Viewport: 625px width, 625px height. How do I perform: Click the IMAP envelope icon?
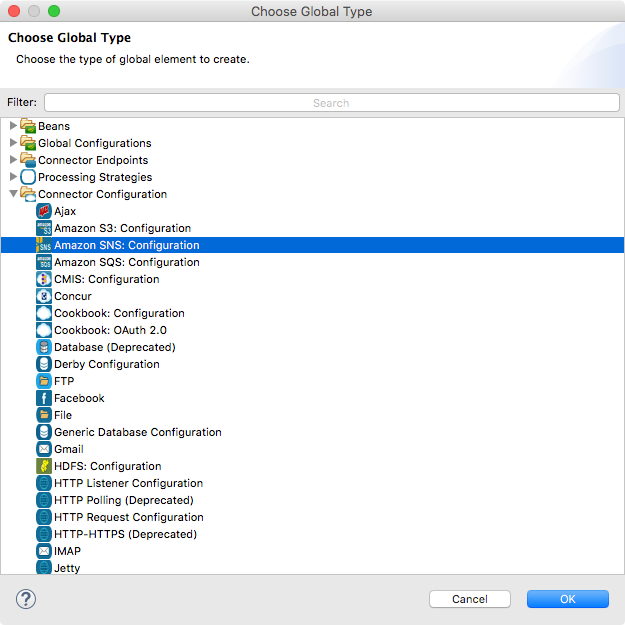44,551
